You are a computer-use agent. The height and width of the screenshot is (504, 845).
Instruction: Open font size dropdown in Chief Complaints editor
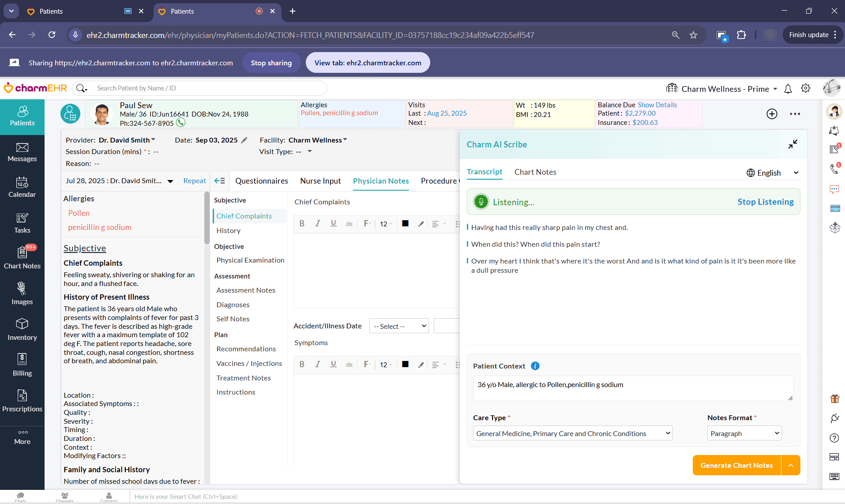[386, 224]
